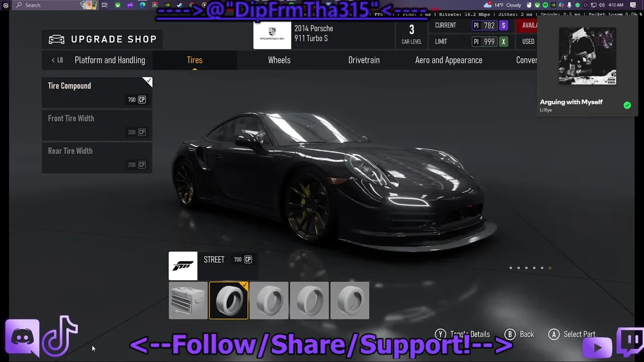Open the volume speaker tray icon
The width and height of the screenshot is (644, 362).
coord(602,5)
